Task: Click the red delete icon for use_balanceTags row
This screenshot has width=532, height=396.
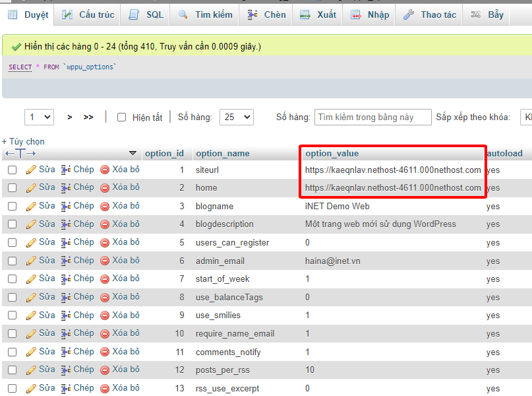Action: (x=105, y=297)
